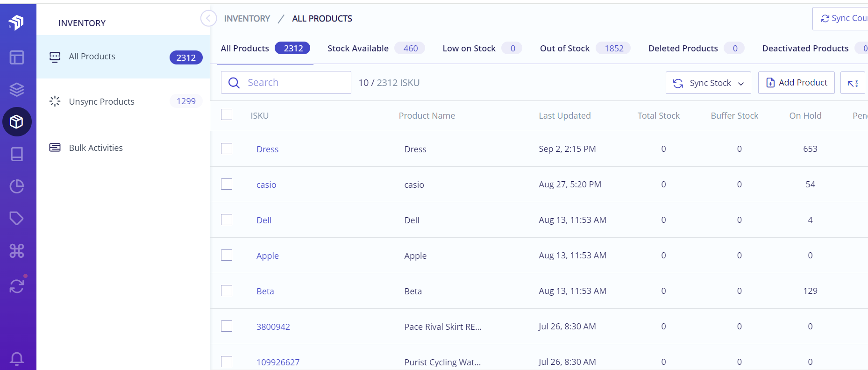The image size is (868, 370).
Task: Click the ALL PRODUCTS breadcrumb text
Action: coord(322,19)
